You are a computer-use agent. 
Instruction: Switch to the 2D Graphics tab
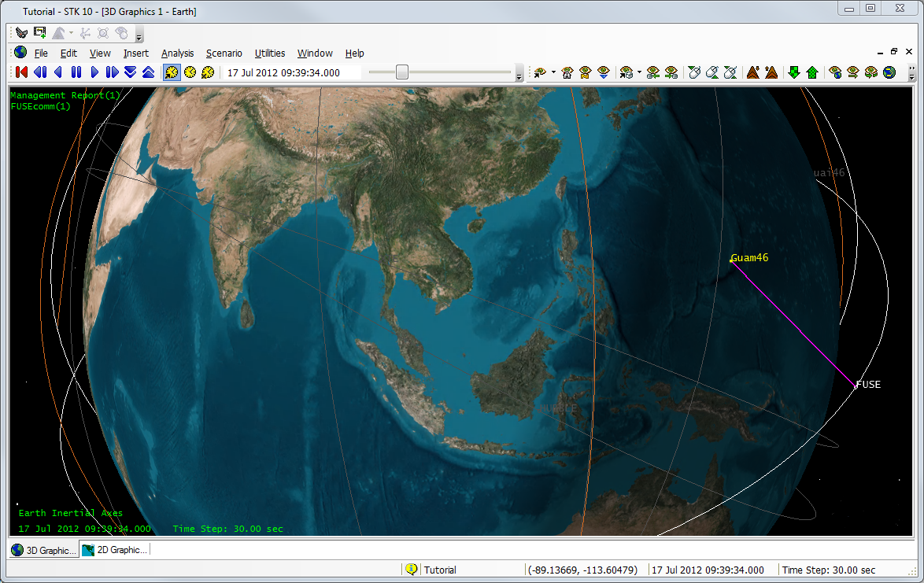pos(115,550)
